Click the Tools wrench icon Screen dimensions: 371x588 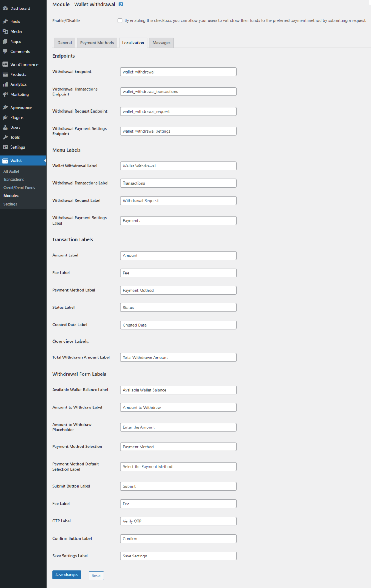pos(5,137)
